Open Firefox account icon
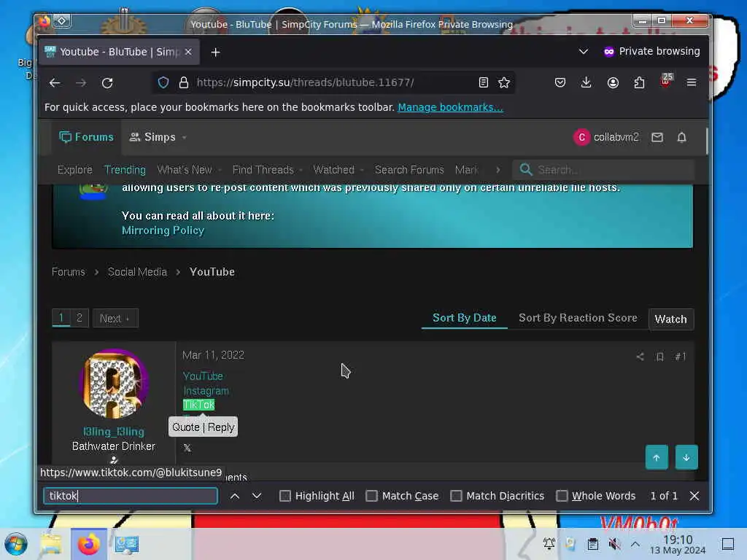Image resolution: width=747 pixels, height=560 pixels. coord(613,82)
